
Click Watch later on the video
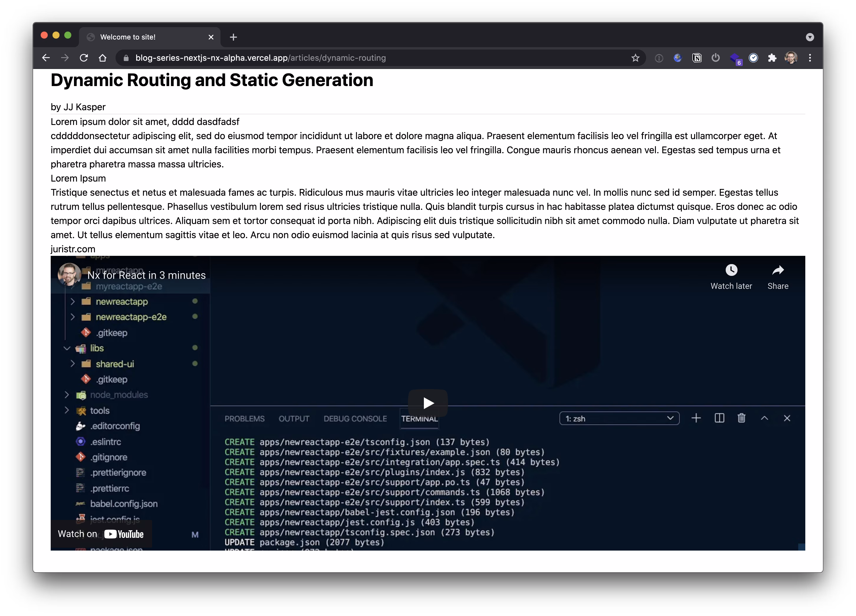[x=731, y=277]
